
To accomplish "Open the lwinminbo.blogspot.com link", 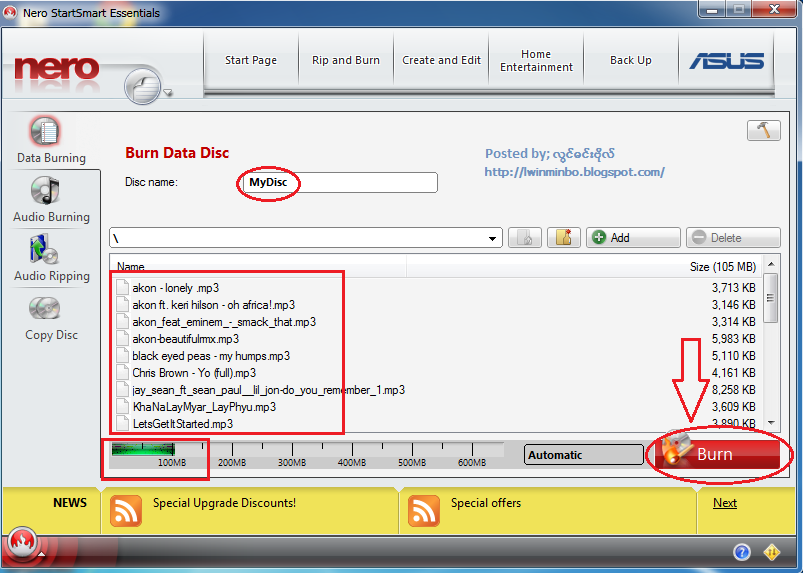I will click(574, 172).
